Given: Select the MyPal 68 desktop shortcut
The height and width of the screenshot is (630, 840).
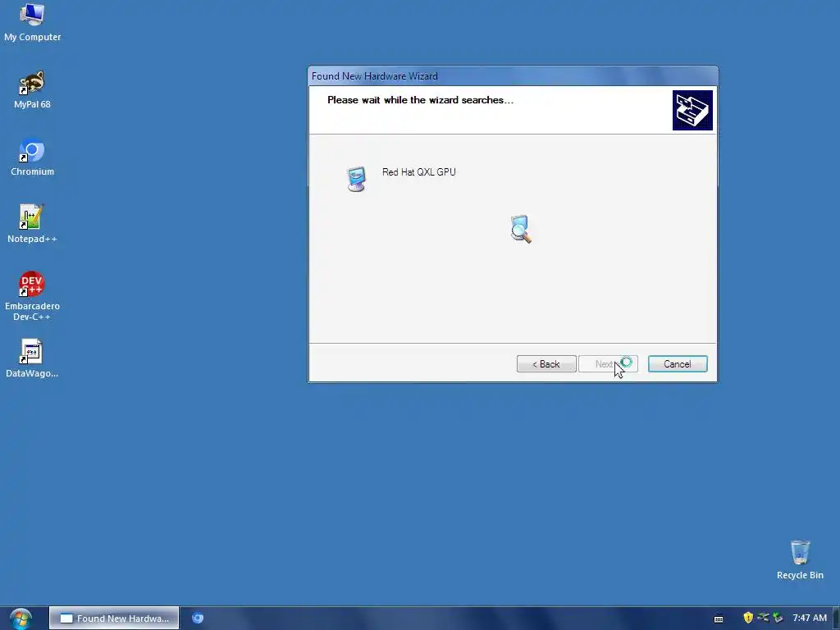Looking at the screenshot, I should tap(32, 90).
